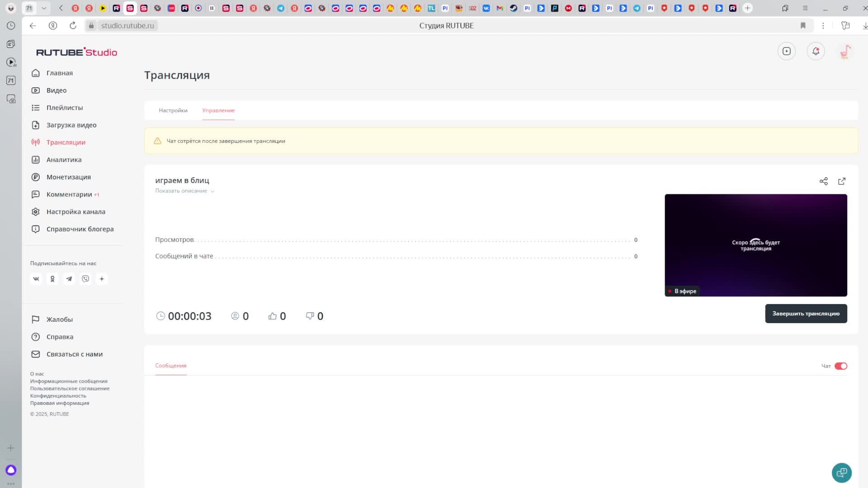This screenshot has width=868, height=488.
Task: Open Плейлисты in sidebar
Action: pyautogui.click(x=64, y=108)
